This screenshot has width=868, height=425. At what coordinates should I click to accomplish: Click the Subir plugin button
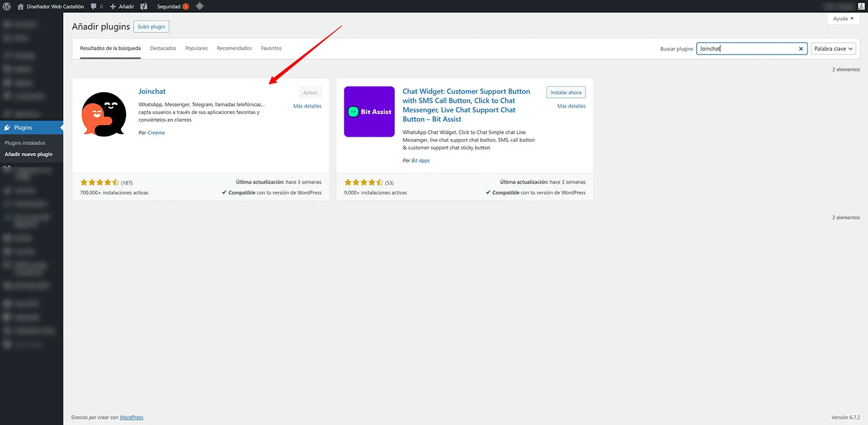pyautogui.click(x=152, y=27)
